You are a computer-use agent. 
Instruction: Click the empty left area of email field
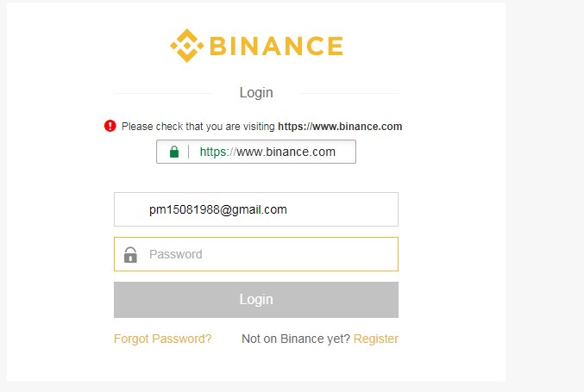131,209
